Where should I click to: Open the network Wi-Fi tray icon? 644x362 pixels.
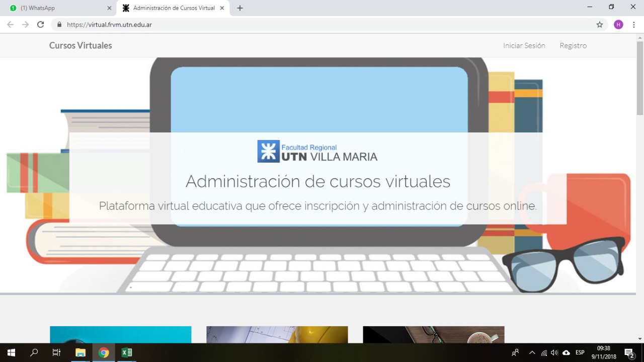(544, 352)
